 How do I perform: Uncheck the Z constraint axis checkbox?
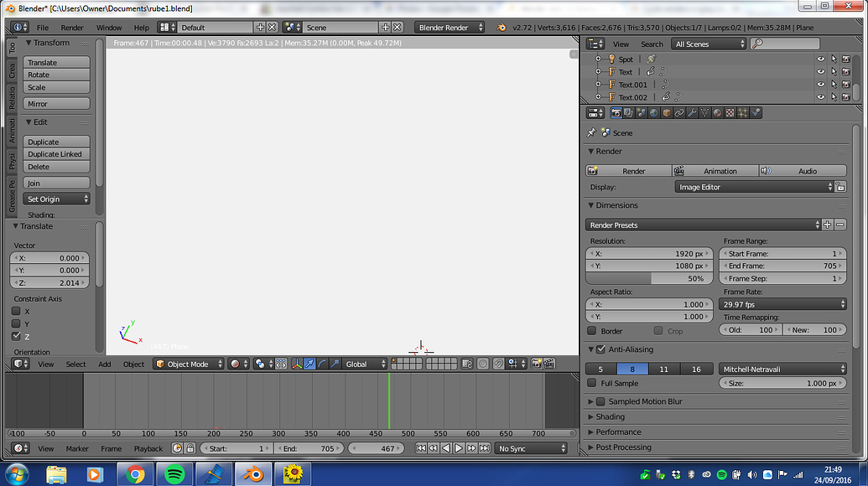click(x=16, y=336)
